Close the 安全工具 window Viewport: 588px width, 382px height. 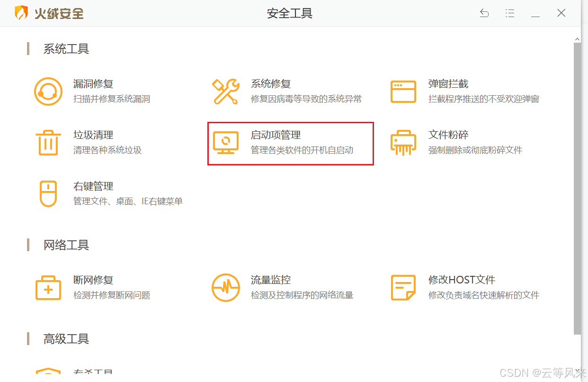click(561, 13)
